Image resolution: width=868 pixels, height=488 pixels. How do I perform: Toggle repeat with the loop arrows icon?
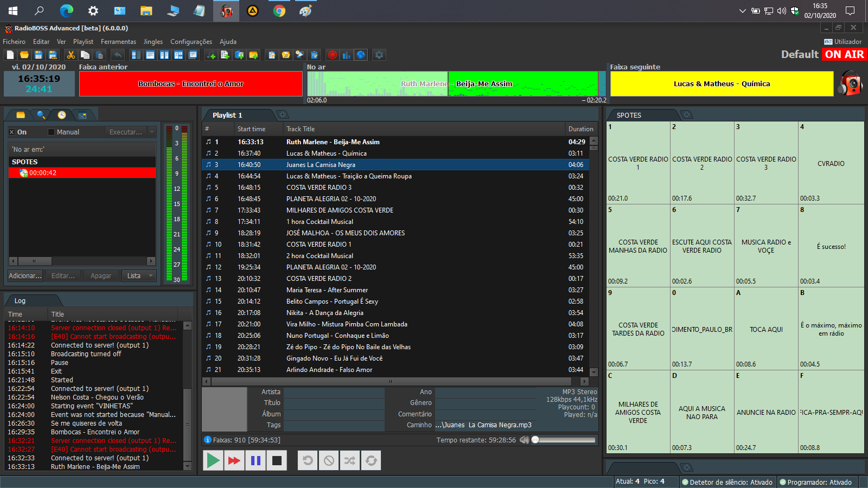pyautogui.click(x=371, y=460)
